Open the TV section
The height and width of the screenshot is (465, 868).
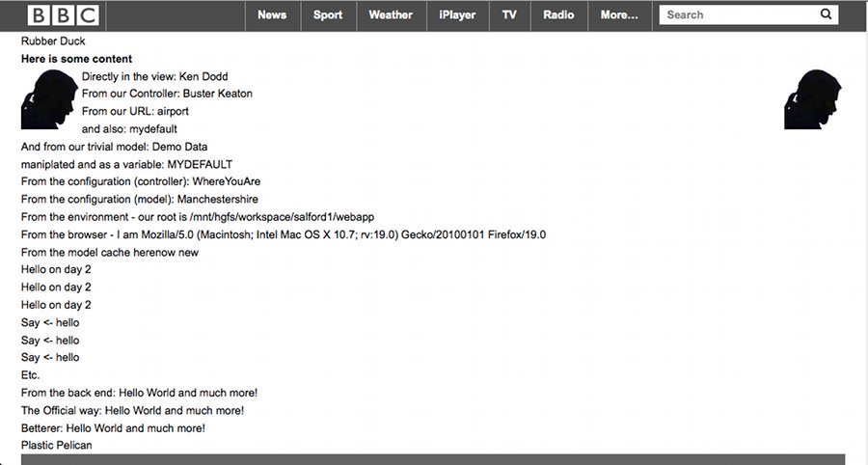point(509,14)
